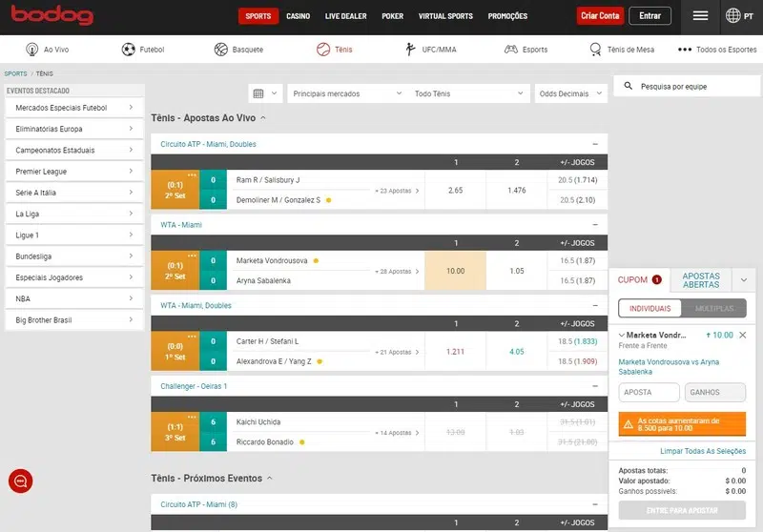
Task: Open the Odds Decimais dropdown
Action: [570, 93]
